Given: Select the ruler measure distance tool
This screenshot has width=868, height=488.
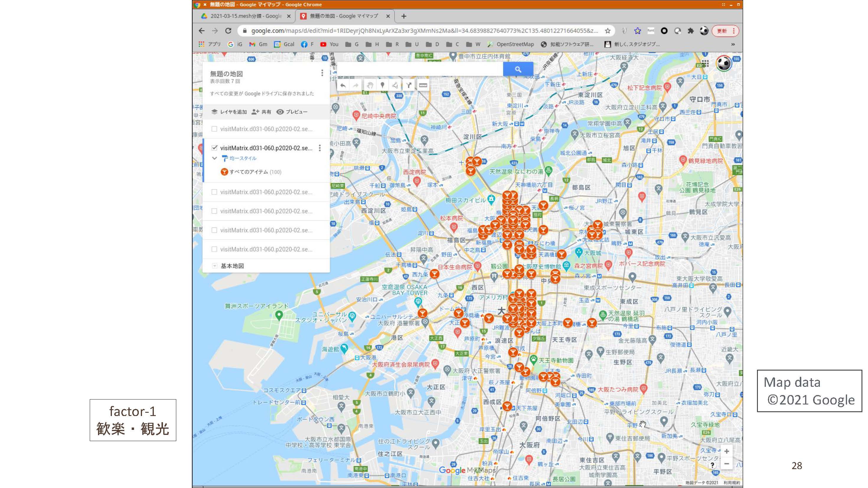Looking at the screenshot, I should click(423, 86).
